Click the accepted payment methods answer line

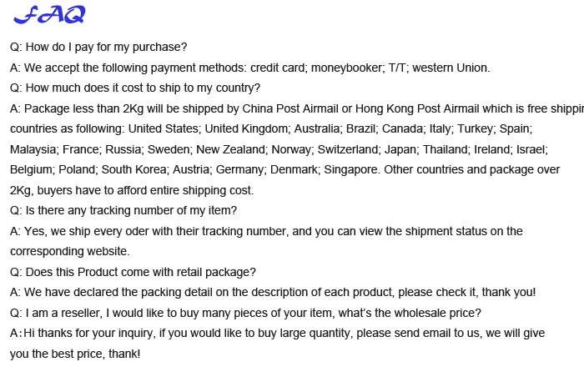click(x=250, y=68)
